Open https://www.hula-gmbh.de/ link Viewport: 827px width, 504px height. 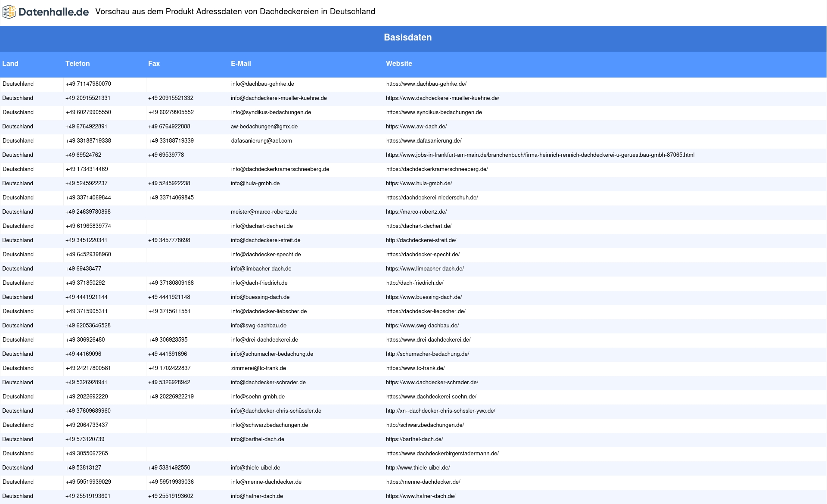click(419, 184)
